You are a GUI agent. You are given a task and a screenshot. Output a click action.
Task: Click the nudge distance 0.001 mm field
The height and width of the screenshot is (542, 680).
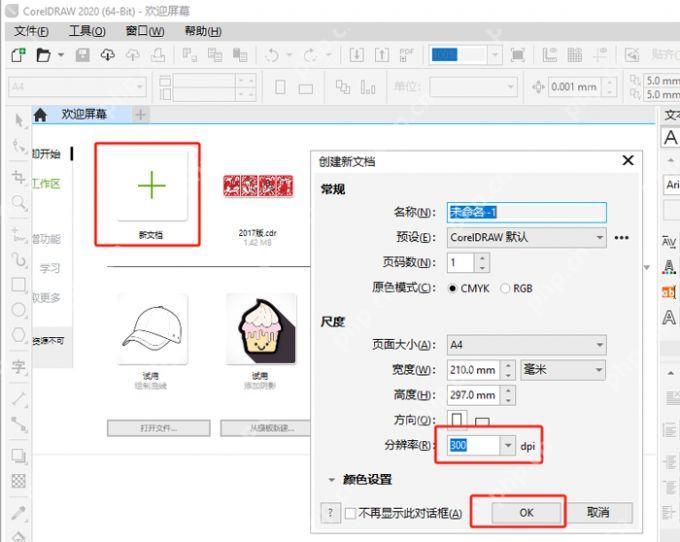(574, 87)
